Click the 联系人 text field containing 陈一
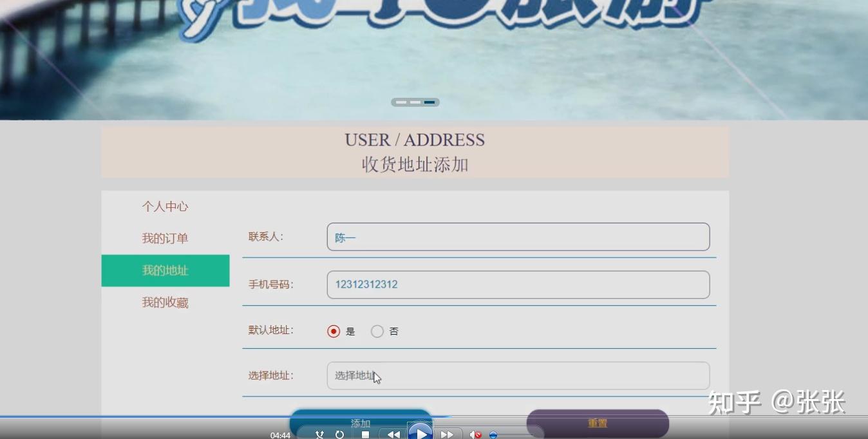Image resolution: width=868 pixels, height=439 pixels. point(518,237)
